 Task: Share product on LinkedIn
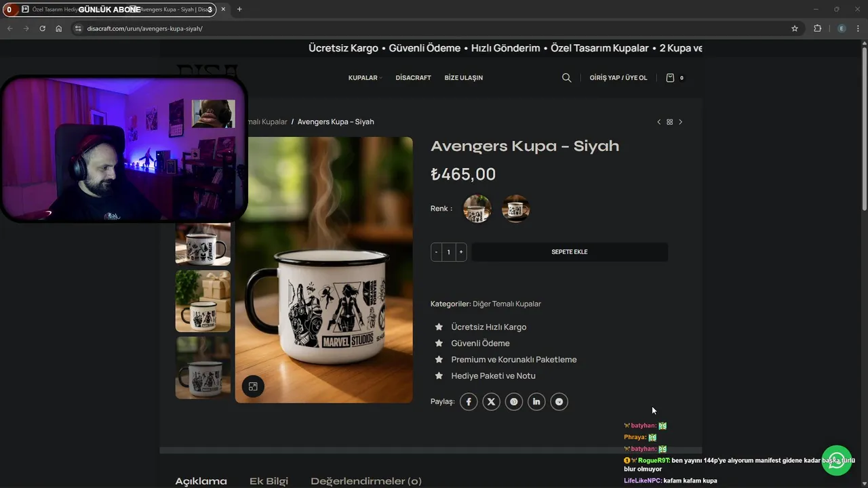pyautogui.click(x=536, y=402)
